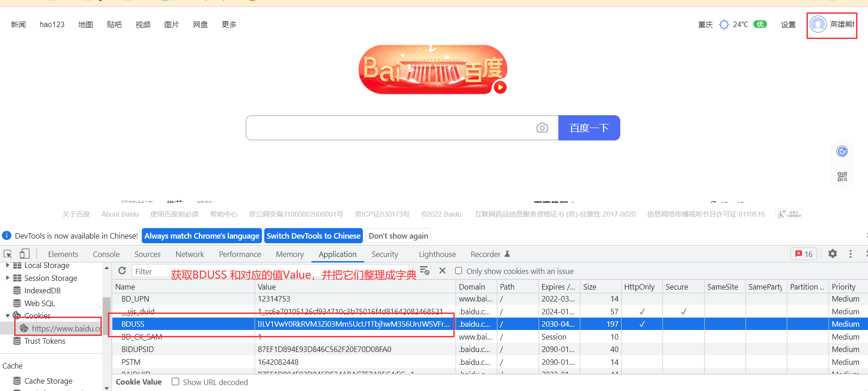This screenshot has width=868, height=391.
Task: Open the 新闻 link
Action: pyautogui.click(x=18, y=24)
